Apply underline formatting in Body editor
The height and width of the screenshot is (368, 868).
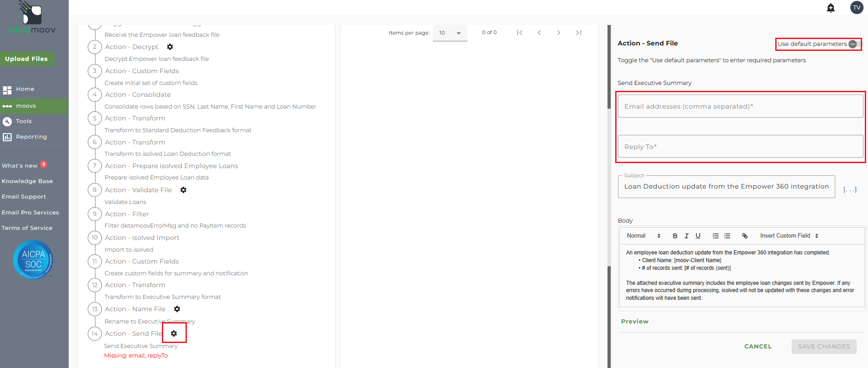(698, 236)
